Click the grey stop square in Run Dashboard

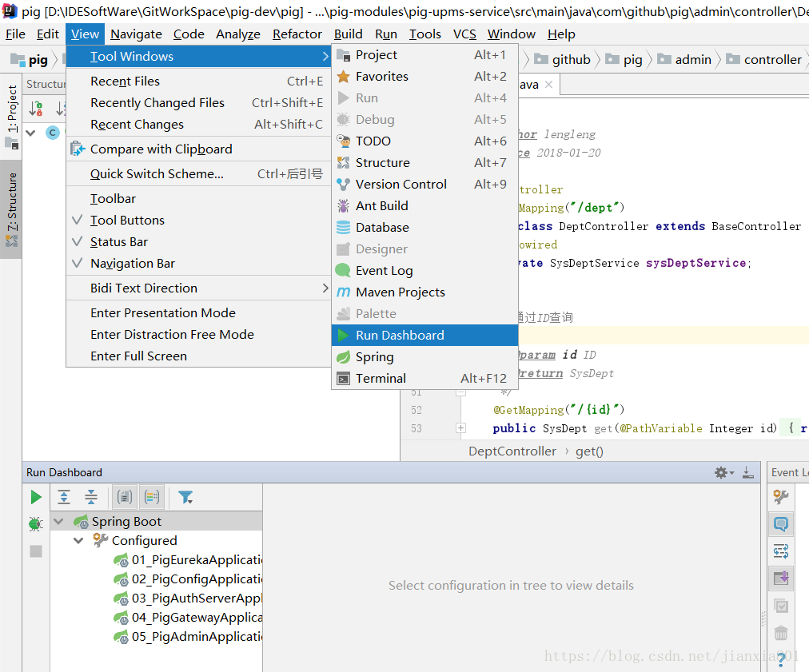[36, 551]
